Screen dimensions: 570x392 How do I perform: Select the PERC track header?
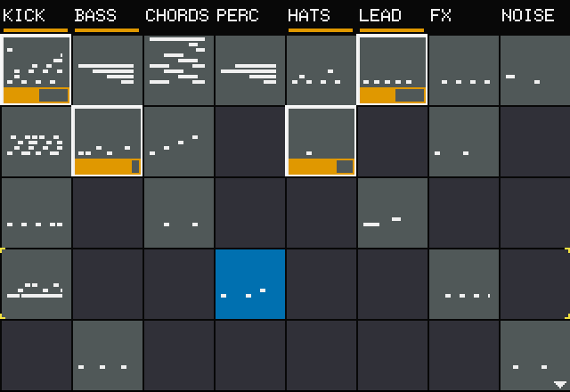pyautogui.click(x=238, y=16)
